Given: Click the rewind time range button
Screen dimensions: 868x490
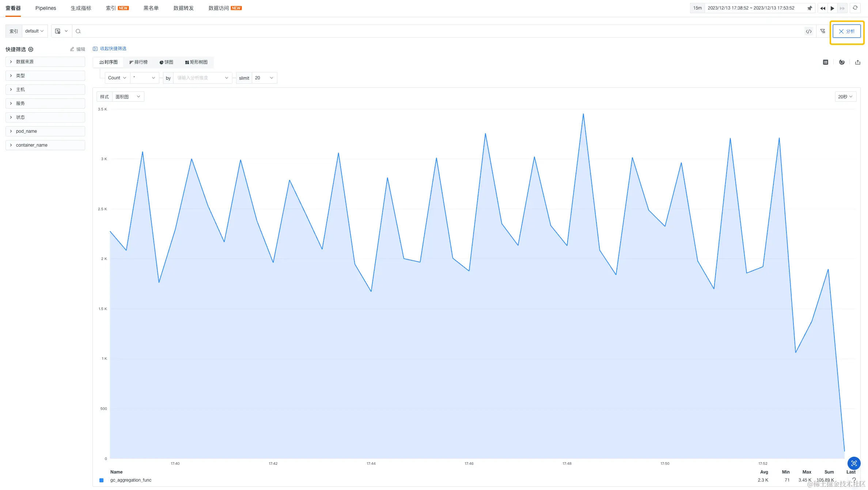Looking at the screenshot, I should click(x=822, y=8).
